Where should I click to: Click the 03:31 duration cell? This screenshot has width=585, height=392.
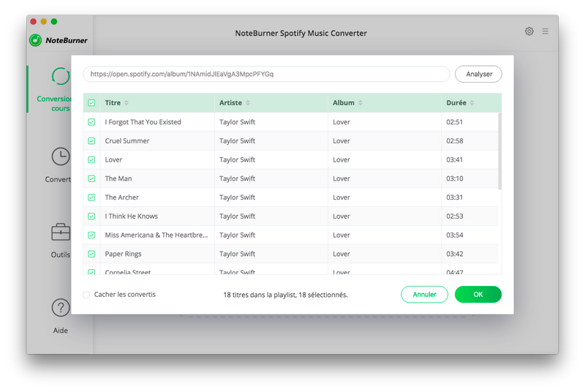coord(454,197)
